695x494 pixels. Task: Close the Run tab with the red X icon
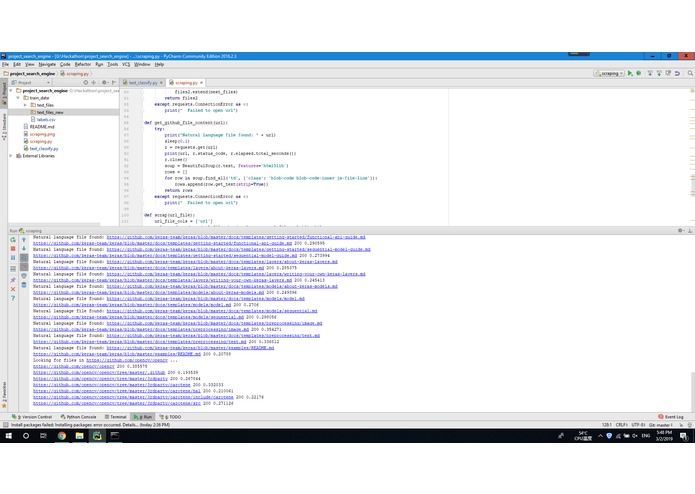(x=13, y=289)
